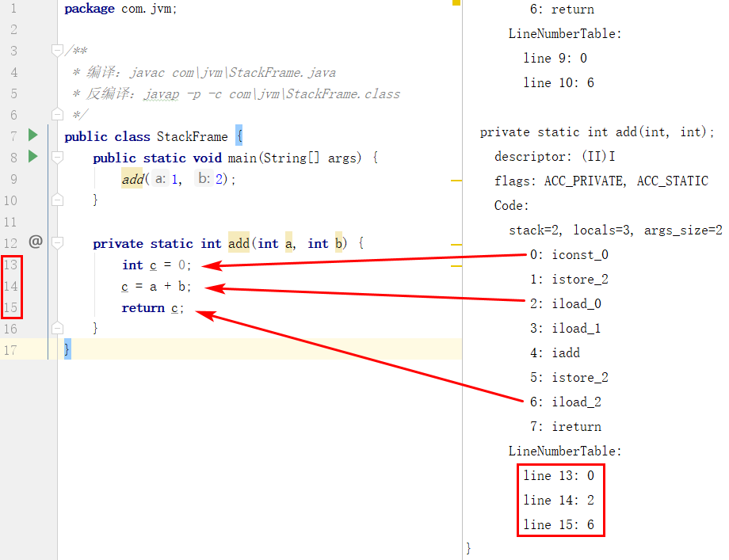Click yellow stripe mark beside line 9
The height and width of the screenshot is (560, 729).
point(456,181)
